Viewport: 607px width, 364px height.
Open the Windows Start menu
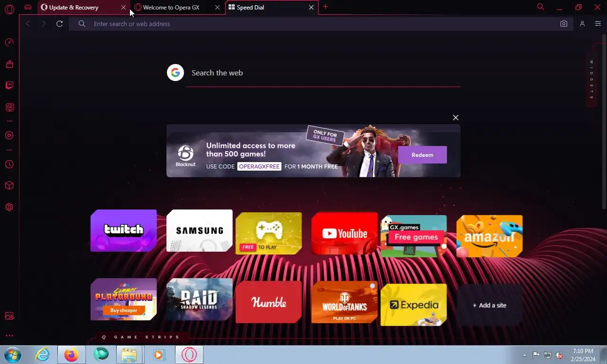[12, 355]
